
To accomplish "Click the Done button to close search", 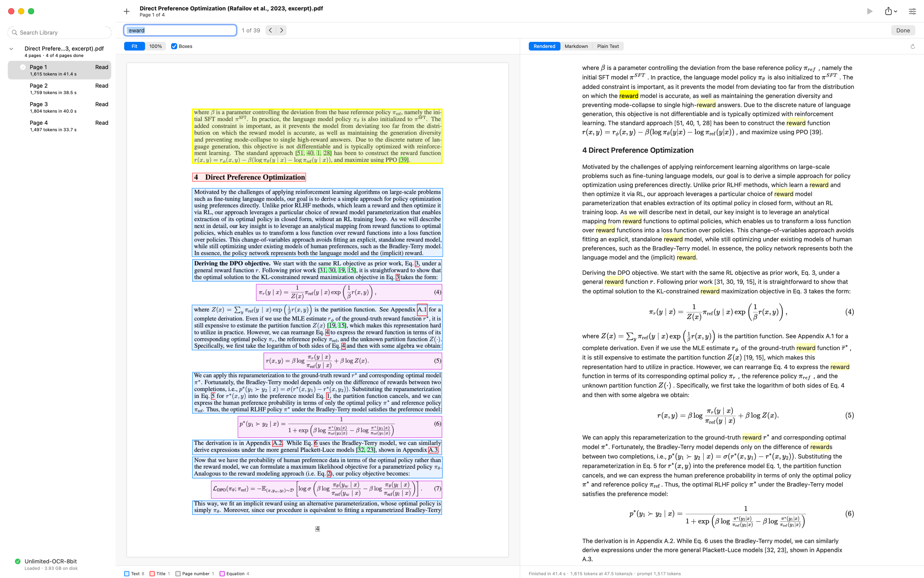I will pyautogui.click(x=903, y=30).
